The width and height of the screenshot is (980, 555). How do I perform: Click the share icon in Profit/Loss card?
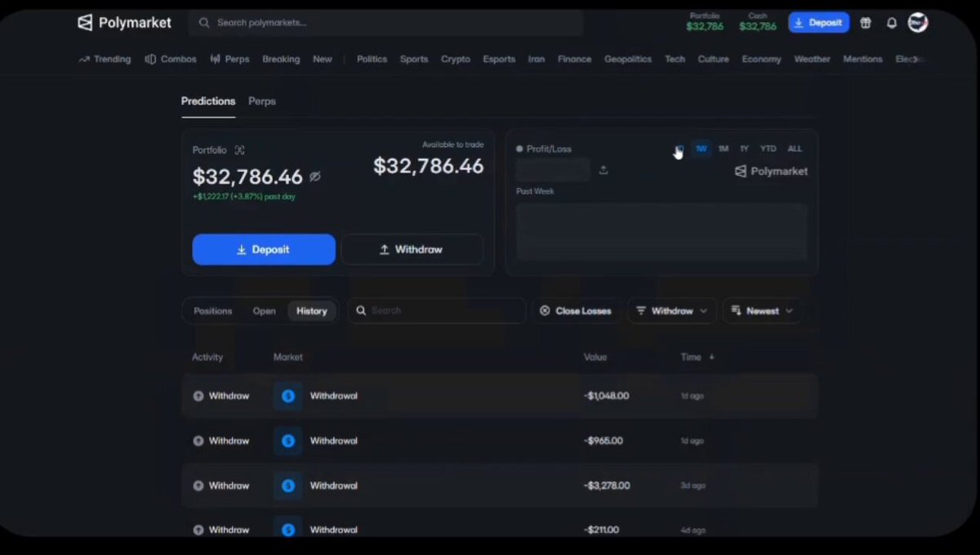[x=604, y=170]
